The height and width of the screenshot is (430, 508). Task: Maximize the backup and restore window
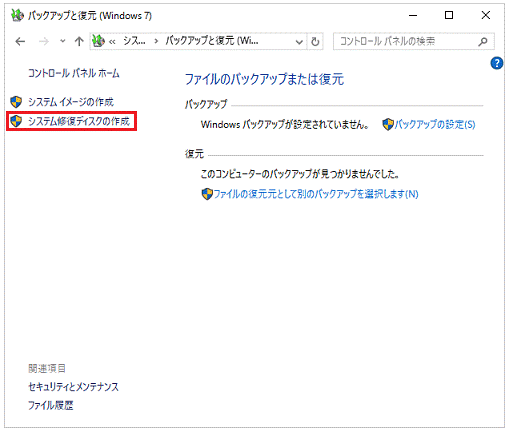(x=449, y=15)
